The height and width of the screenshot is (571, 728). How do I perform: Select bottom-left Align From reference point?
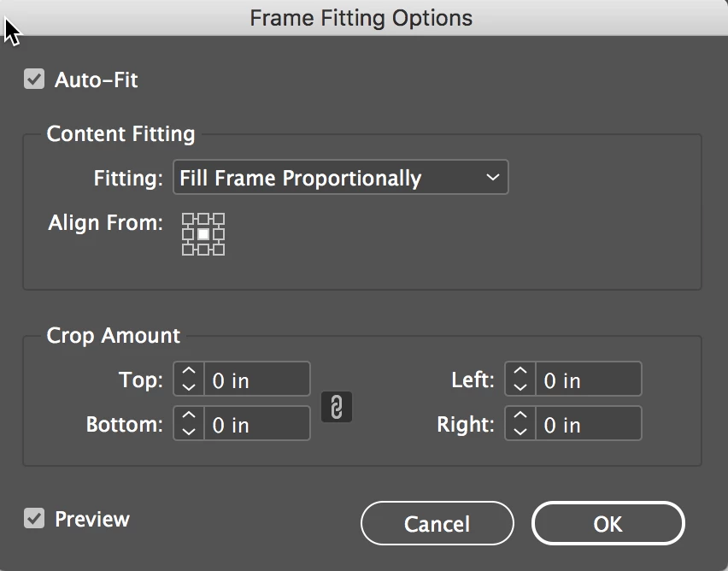coord(188,249)
